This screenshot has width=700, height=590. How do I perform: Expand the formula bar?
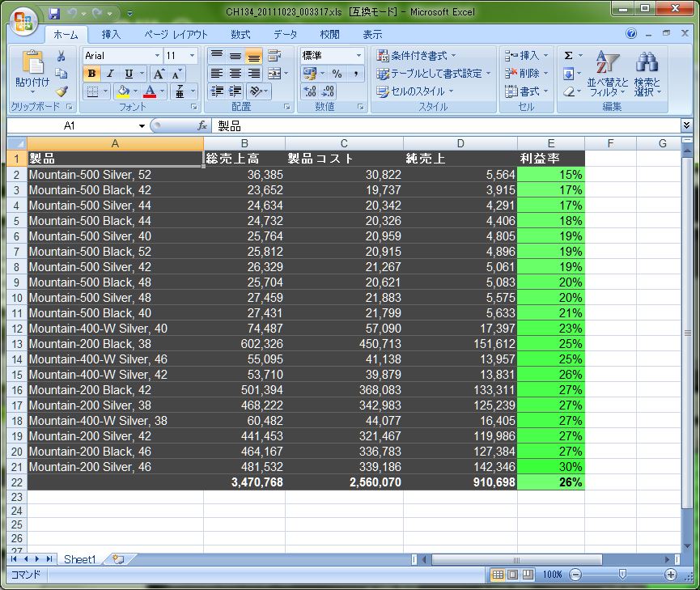[686, 125]
